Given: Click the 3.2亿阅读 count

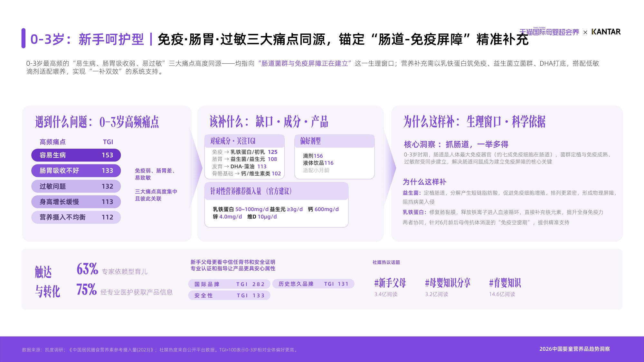Looking at the screenshot, I should (x=437, y=294).
